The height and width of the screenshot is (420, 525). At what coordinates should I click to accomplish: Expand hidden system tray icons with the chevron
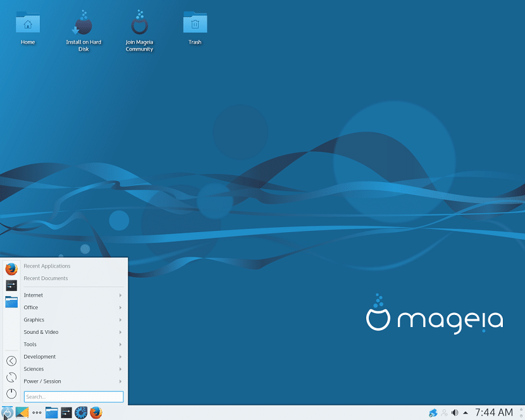click(x=466, y=412)
